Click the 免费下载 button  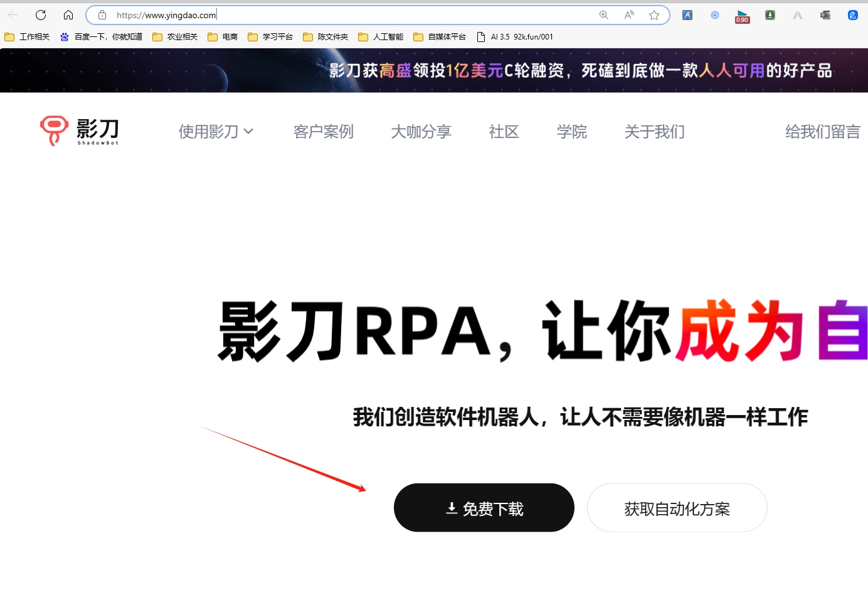(x=484, y=508)
